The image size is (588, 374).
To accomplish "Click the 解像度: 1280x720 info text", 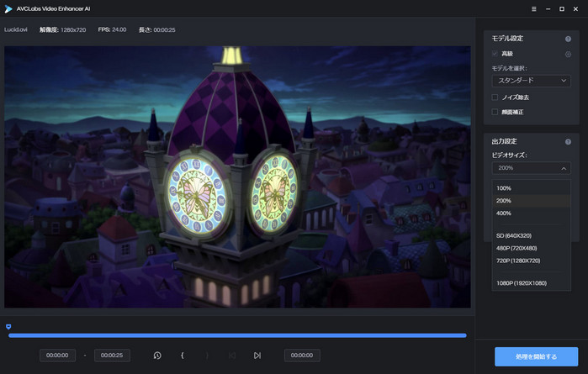I will [62, 29].
